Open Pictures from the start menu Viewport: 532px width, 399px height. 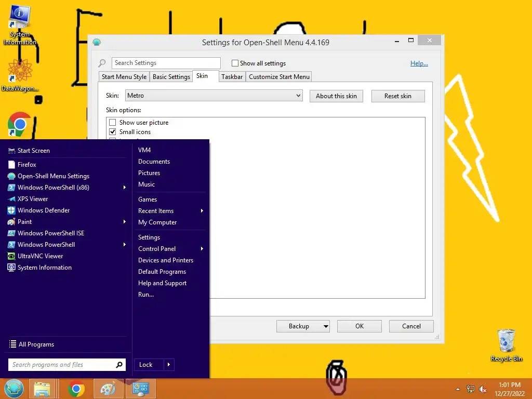click(x=149, y=173)
